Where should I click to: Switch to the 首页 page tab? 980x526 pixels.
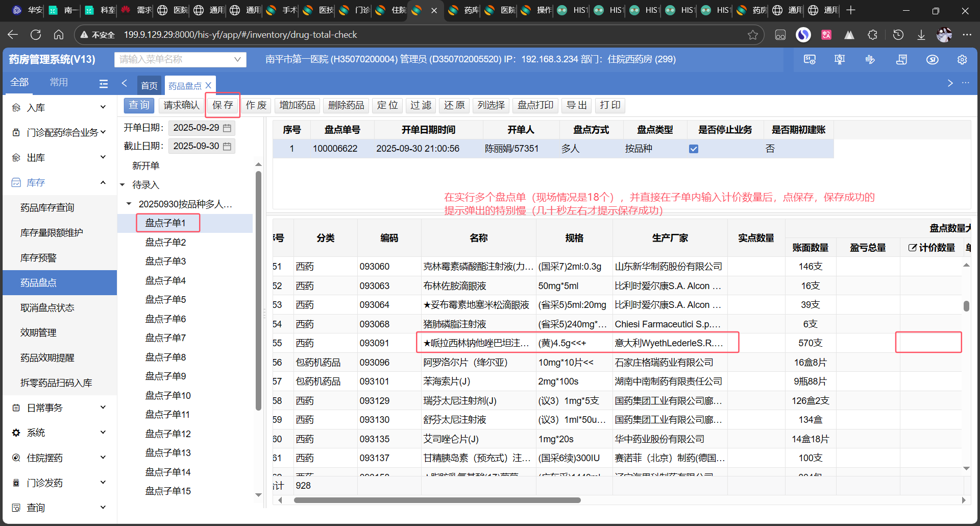coord(149,85)
